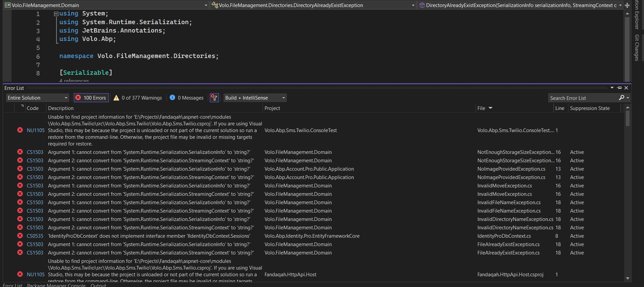
Task: Sort errors by Description column header
Action: click(x=61, y=108)
